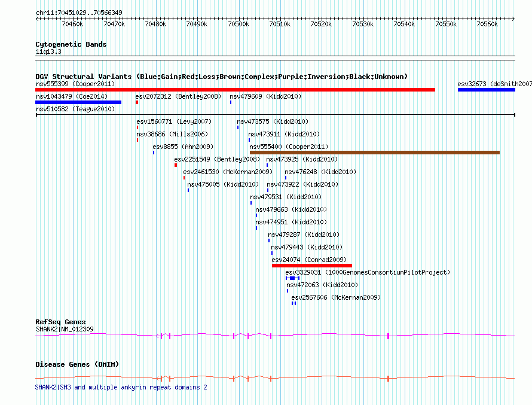The image size is (532, 405).
Task: Click the 11q13.3 cytogenetic band label
Action: tap(48, 51)
